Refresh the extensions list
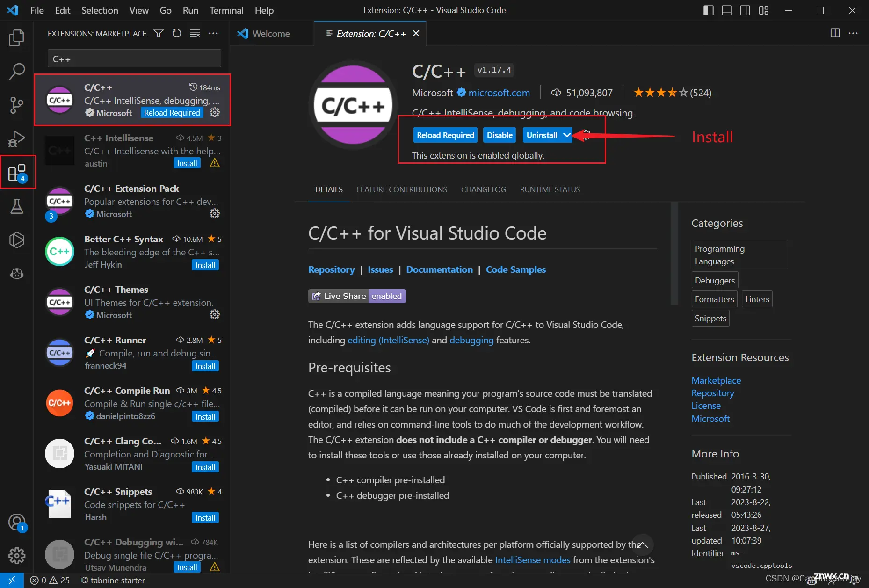 coord(176,33)
